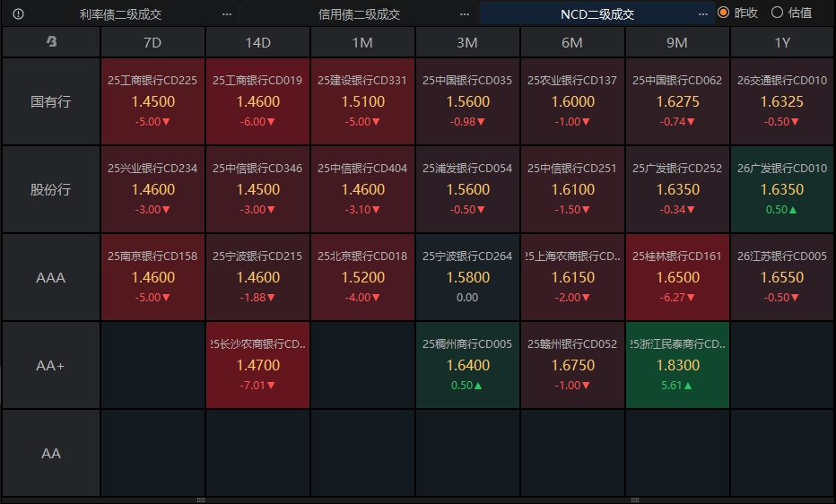Open the 长沙农商银行CD cell at 1.4700
The width and height of the screenshot is (836, 504).
click(x=257, y=365)
